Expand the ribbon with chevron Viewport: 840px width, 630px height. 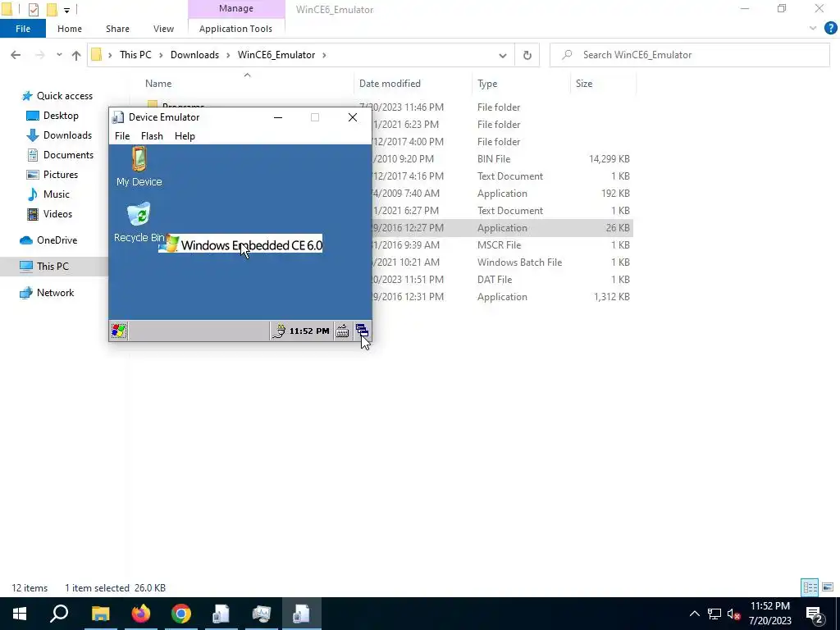coord(813,29)
